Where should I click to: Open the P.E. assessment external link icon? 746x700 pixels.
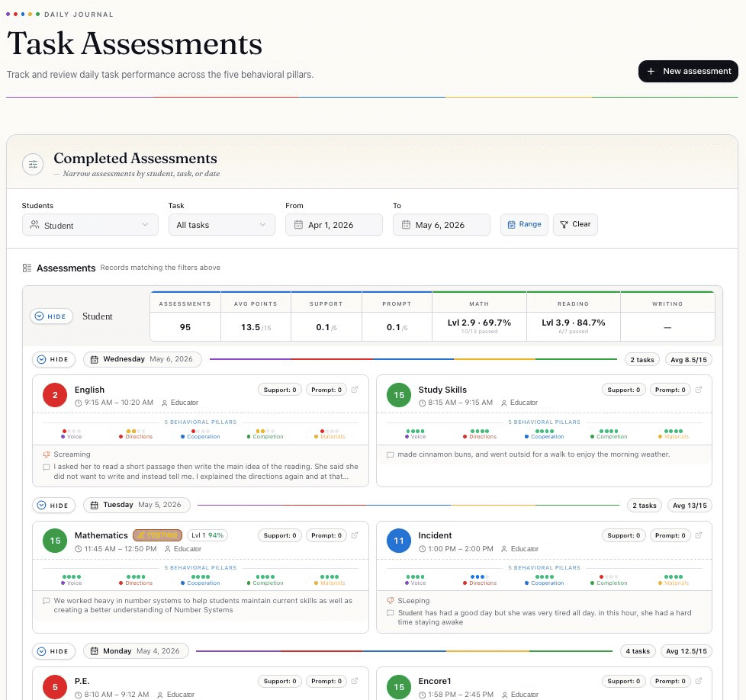[355, 682]
